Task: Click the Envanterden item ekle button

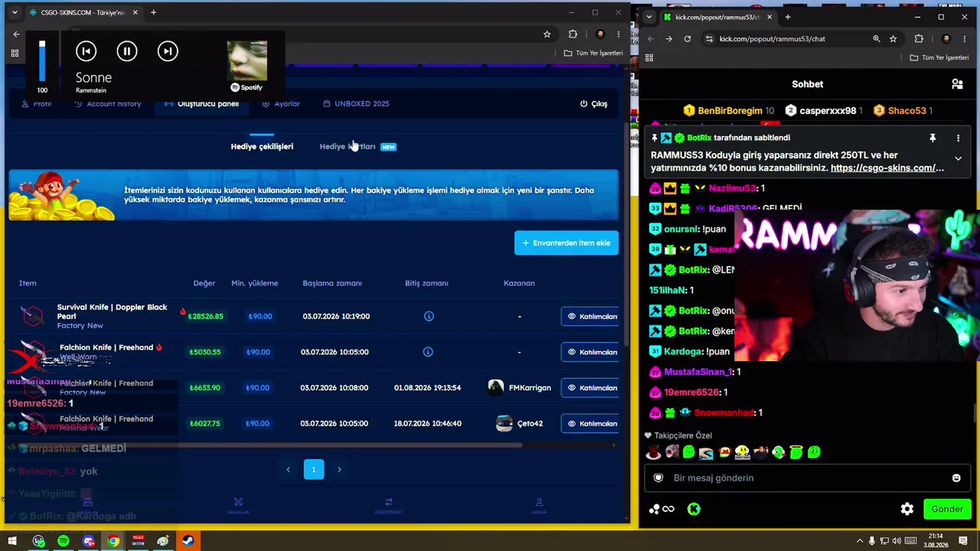Action: pyautogui.click(x=567, y=243)
